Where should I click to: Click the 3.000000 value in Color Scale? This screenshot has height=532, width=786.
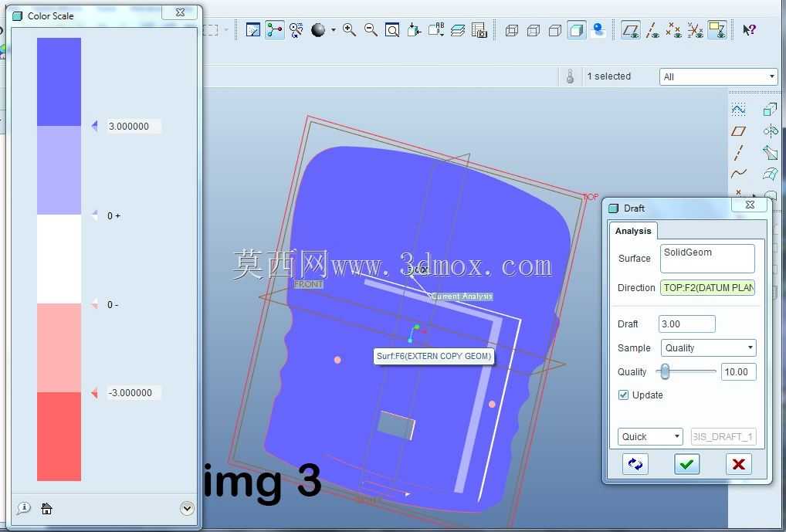134,127
